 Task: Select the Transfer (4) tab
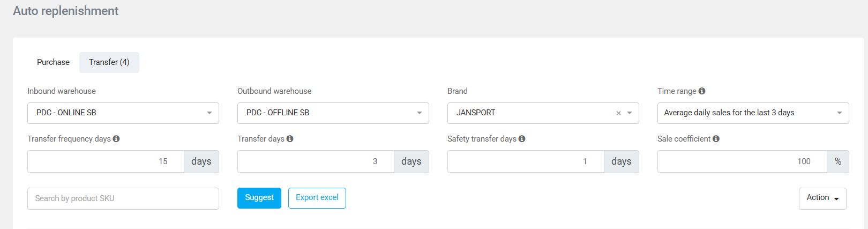pyautogui.click(x=109, y=62)
